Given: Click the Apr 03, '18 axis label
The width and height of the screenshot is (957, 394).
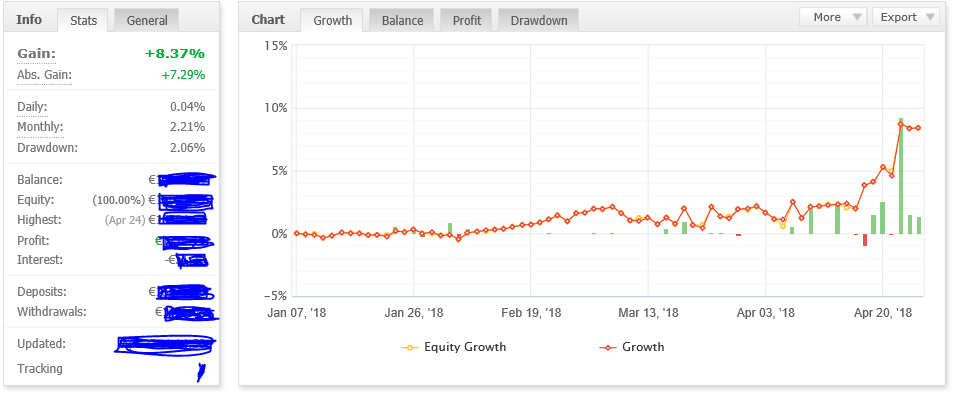Looking at the screenshot, I should (x=766, y=313).
